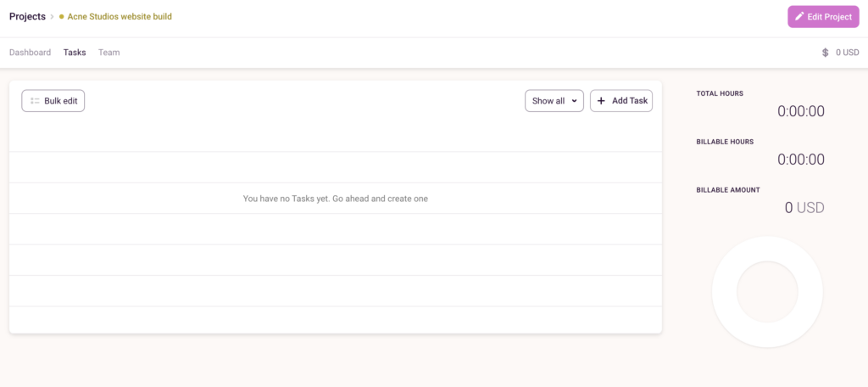Select the Tasks tab

[75, 53]
